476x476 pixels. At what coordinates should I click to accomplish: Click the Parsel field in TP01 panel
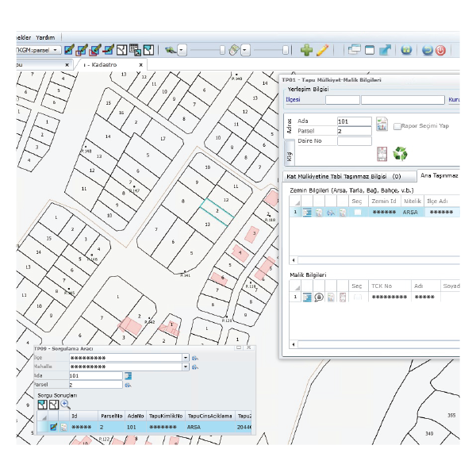354,131
